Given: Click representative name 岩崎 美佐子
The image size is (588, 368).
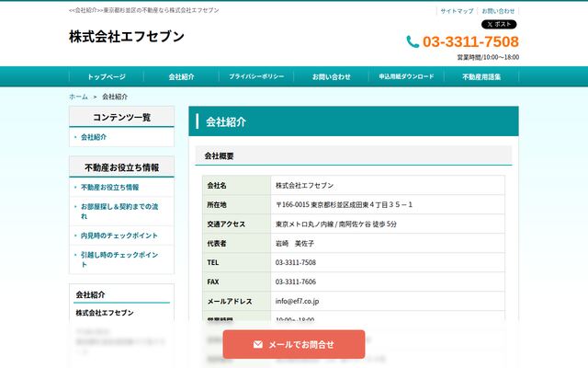Looking at the screenshot, I should point(295,243).
